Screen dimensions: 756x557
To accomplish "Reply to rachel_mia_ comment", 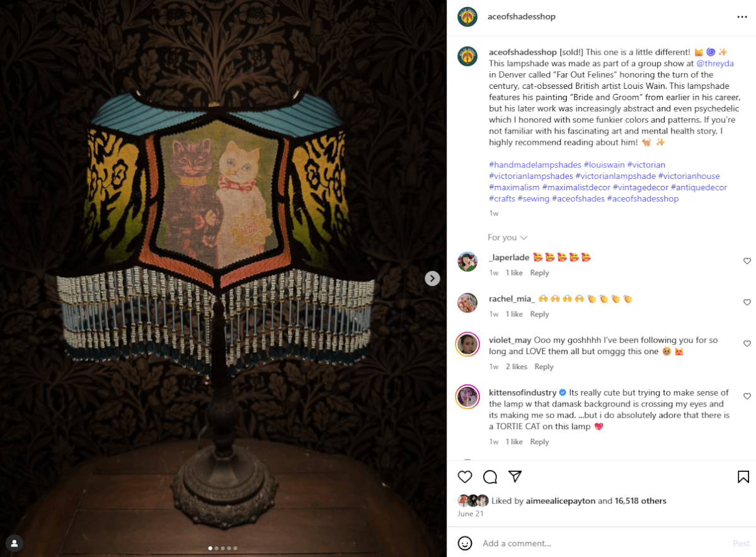I will tap(539, 314).
